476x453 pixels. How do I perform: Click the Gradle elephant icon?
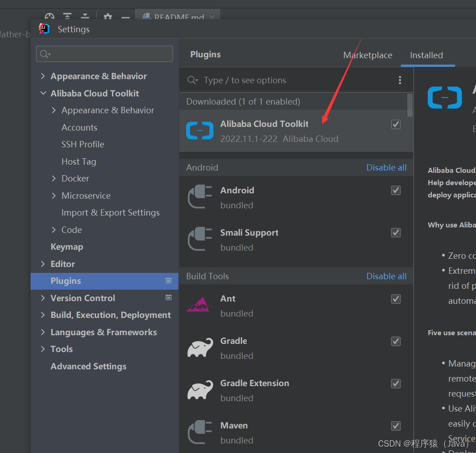(x=200, y=348)
